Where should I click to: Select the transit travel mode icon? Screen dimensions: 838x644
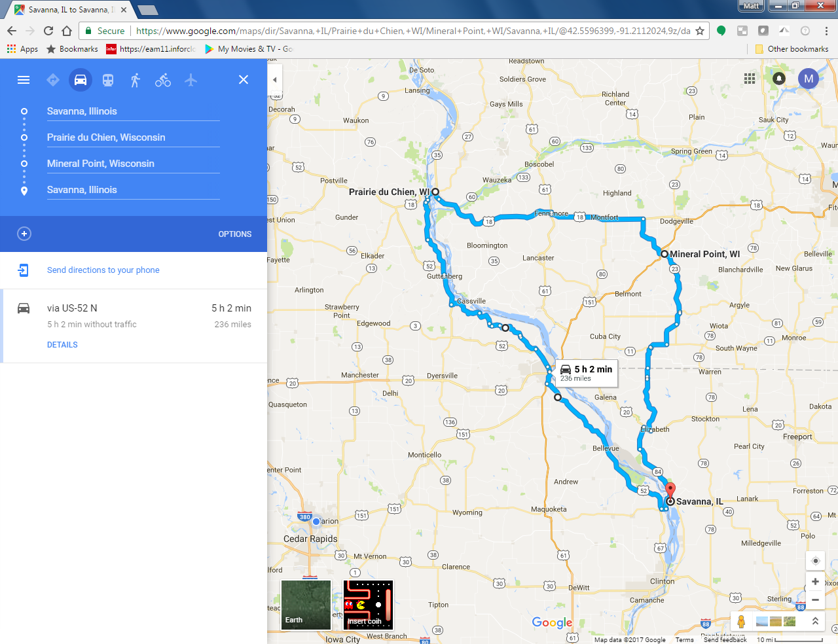click(108, 80)
